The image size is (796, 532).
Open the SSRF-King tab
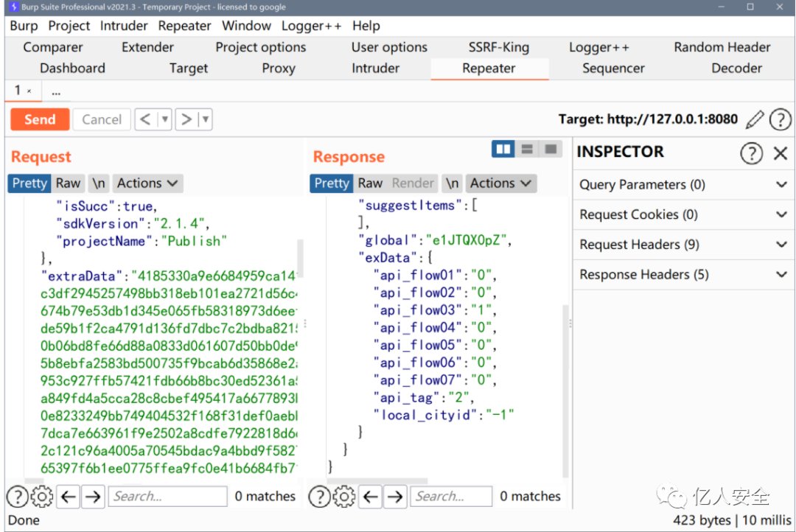[x=498, y=47]
